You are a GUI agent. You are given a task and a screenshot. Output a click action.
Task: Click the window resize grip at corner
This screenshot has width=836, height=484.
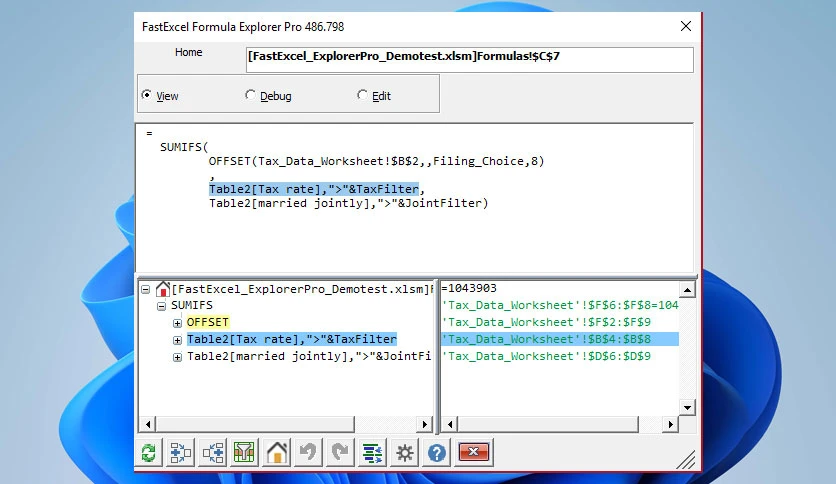pos(686,459)
